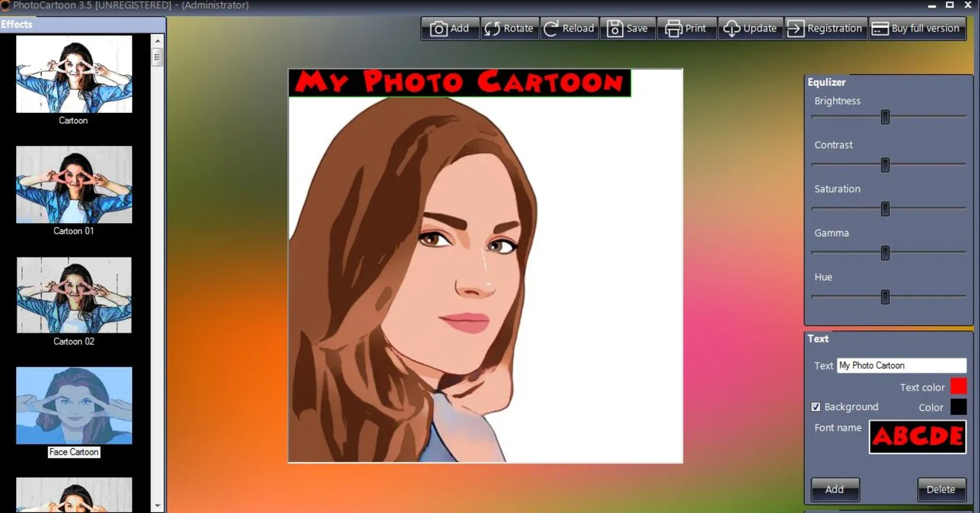980x513 pixels.
Task: Click the cartoon portrait on the canvas
Action: click(x=414, y=279)
